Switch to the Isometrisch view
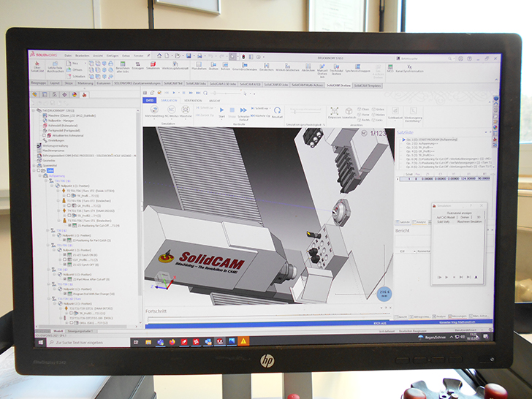 tap(348, 111)
